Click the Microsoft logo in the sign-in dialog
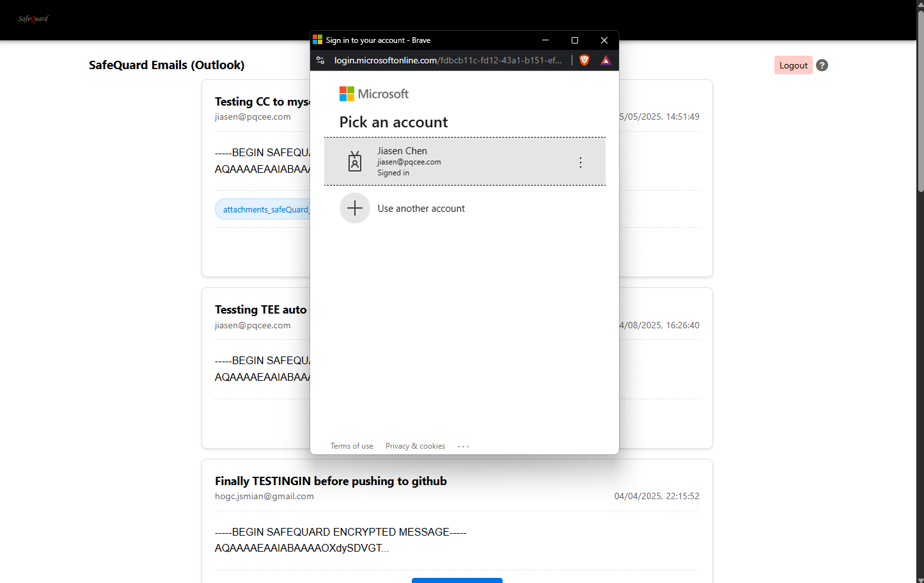 pos(374,94)
